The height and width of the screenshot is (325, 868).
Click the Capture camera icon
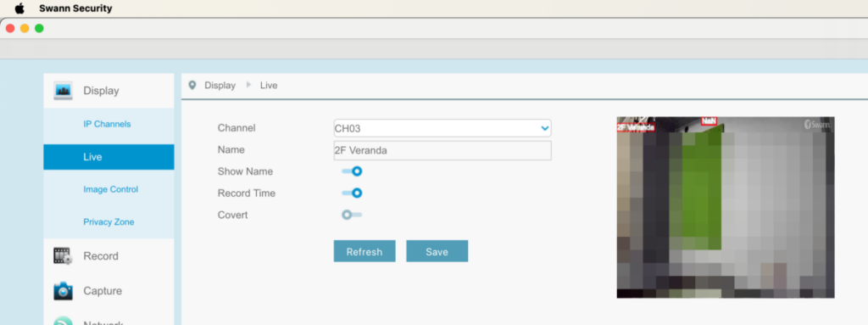pos(63,290)
